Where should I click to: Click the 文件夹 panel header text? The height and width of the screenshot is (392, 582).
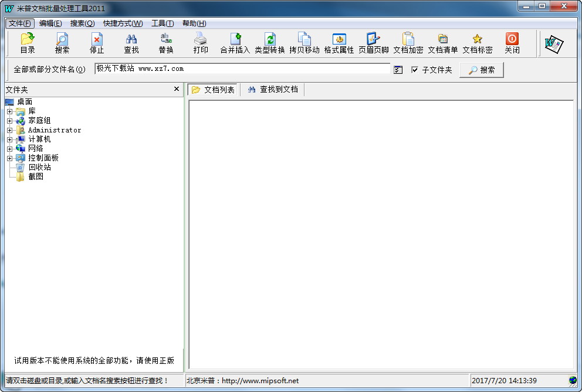(16, 90)
